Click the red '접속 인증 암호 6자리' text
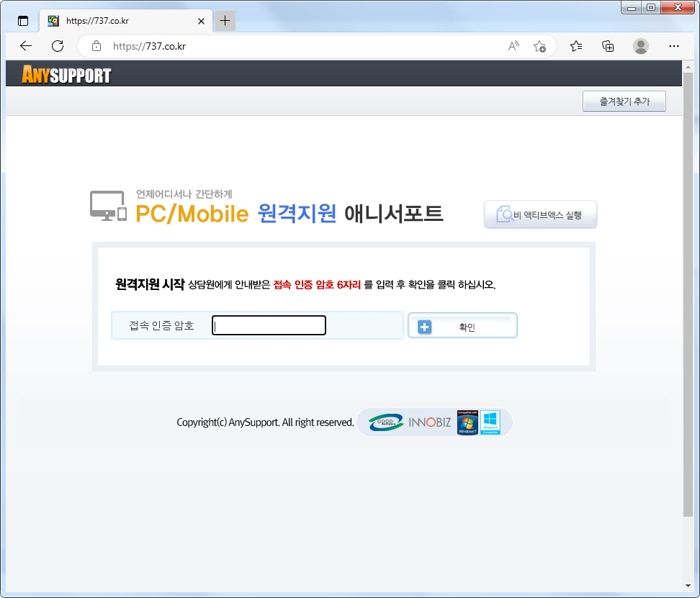The height and width of the screenshot is (598, 700). click(x=317, y=284)
